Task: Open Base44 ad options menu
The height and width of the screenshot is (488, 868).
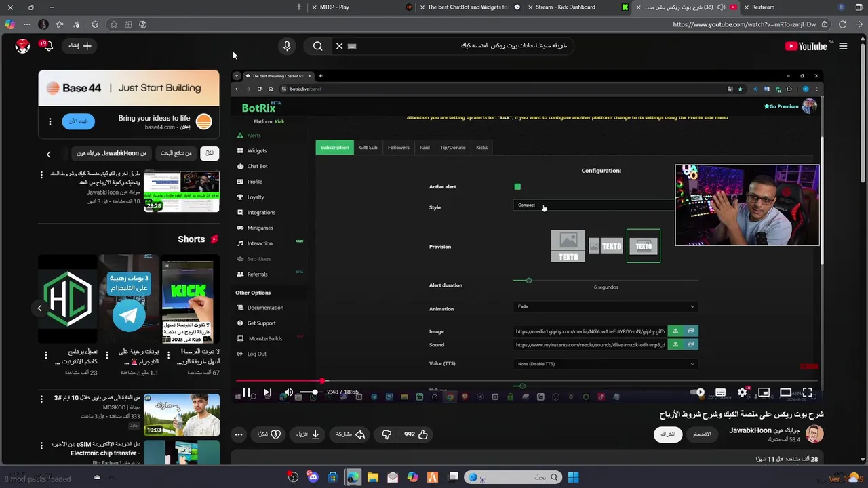Action: tap(50, 121)
